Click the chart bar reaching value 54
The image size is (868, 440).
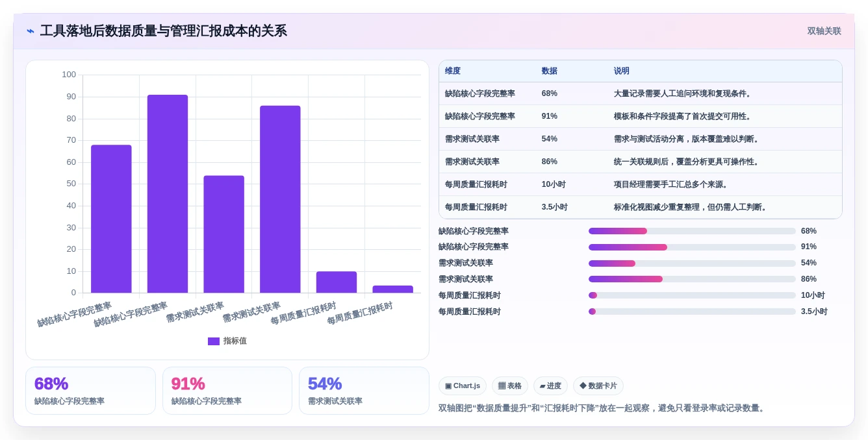pos(223,234)
